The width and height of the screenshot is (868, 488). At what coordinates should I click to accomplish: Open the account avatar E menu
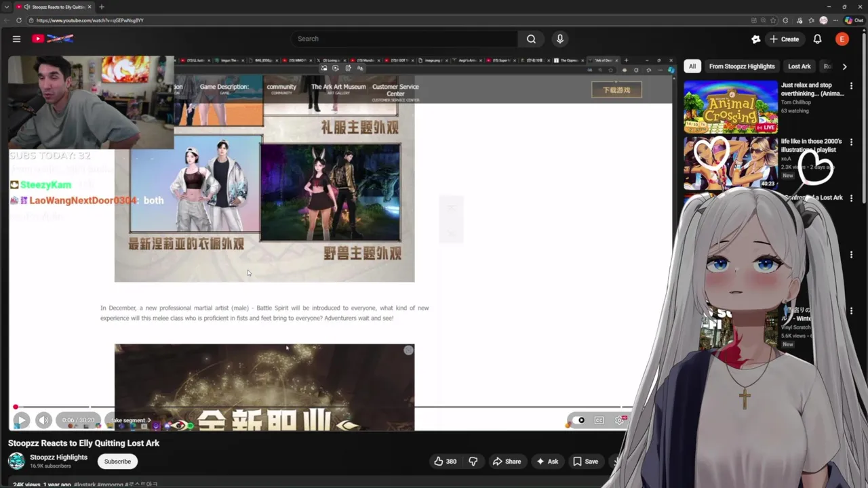pyautogui.click(x=842, y=39)
